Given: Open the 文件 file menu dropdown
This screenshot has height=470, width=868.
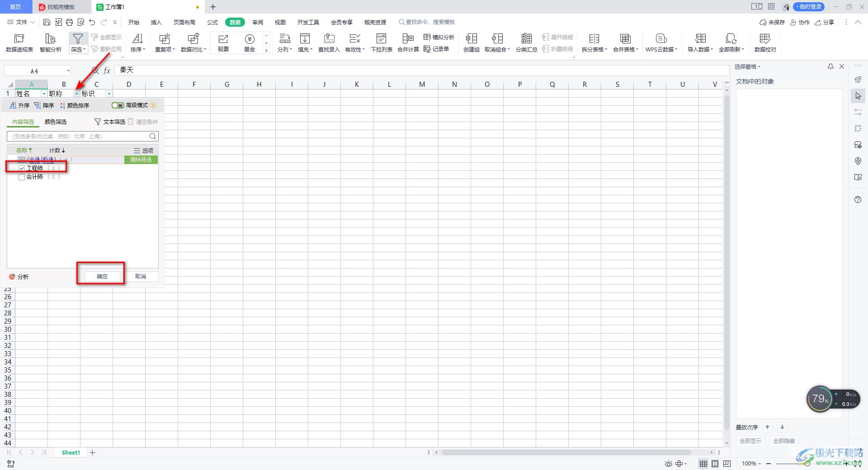Looking at the screenshot, I should click(x=20, y=22).
